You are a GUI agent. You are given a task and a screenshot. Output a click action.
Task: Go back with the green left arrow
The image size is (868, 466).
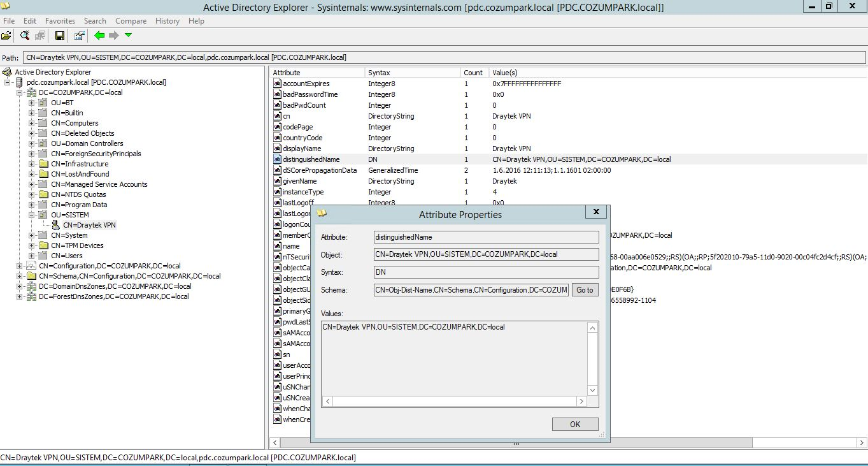(x=99, y=36)
